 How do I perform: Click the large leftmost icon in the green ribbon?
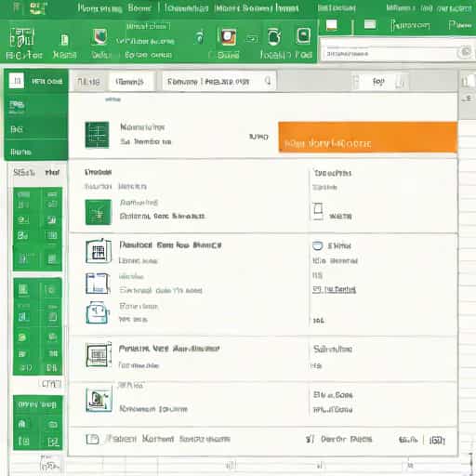pyautogui.click(x=21, y=37)
